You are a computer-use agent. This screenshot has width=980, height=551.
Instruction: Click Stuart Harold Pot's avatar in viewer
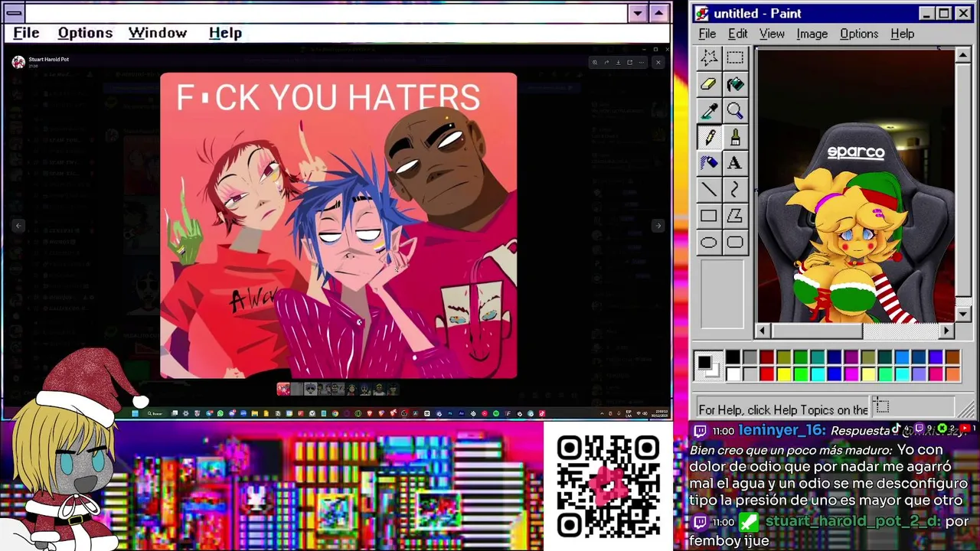18,62
